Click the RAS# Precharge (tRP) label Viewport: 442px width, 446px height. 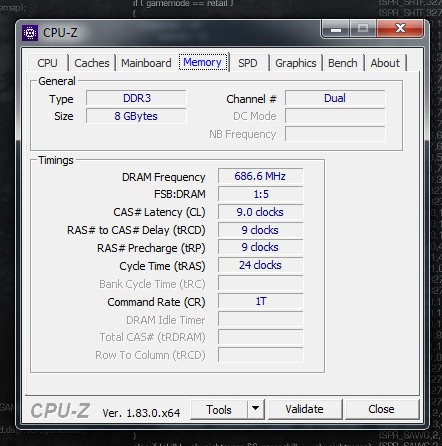151,248
